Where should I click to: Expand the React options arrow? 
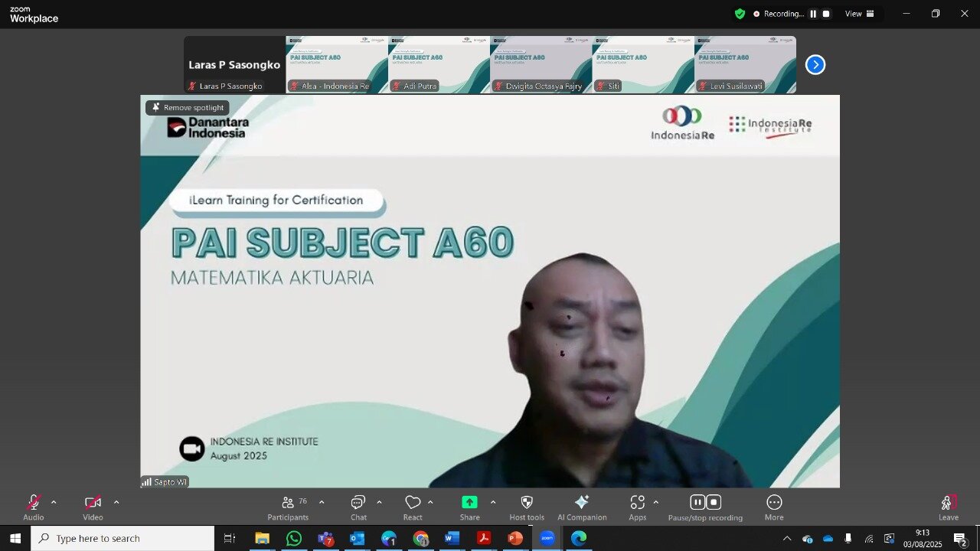[430, 503]
